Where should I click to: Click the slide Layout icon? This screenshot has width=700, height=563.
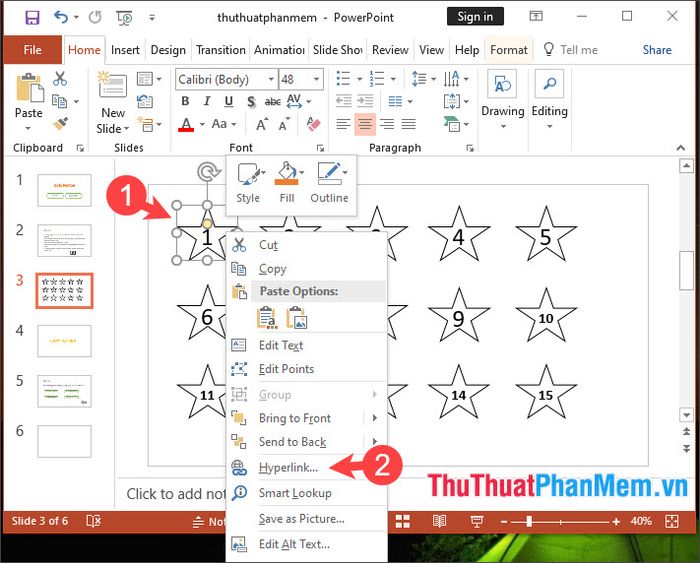coord(145,79)
